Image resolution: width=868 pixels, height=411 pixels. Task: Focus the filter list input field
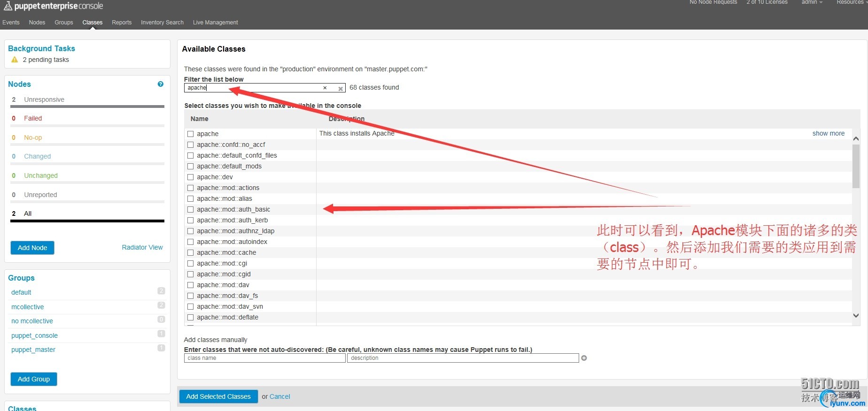click(x=265, y=88)
